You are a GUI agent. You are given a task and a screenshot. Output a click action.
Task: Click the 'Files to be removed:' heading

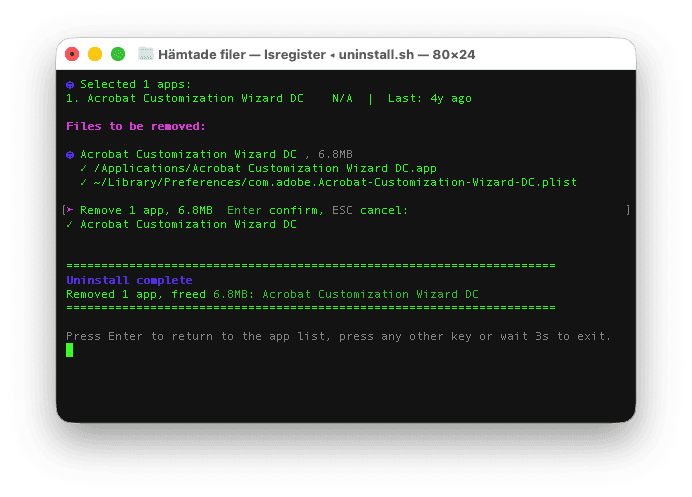click(x=136, y=126)
